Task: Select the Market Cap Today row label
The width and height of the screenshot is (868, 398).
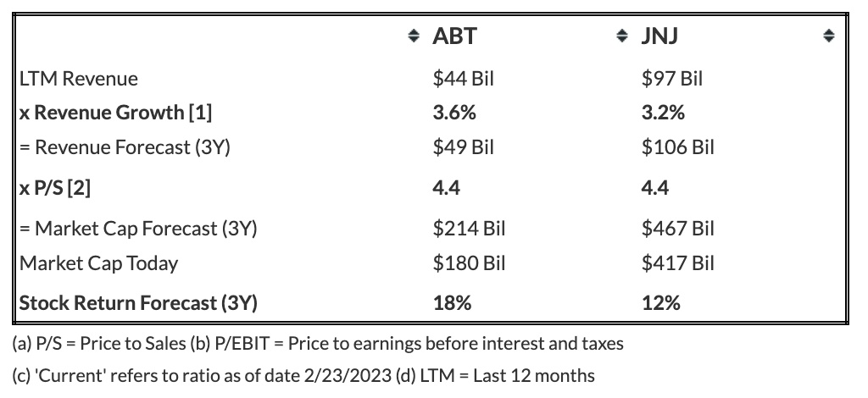Action: click(99, 263)
